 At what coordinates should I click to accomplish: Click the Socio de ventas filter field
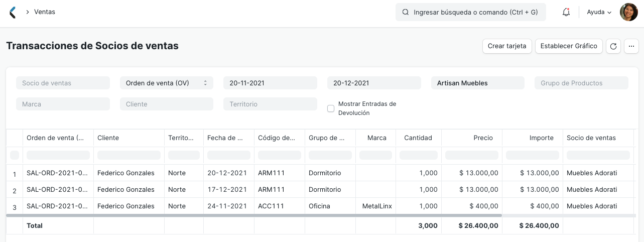pos(63,83)
